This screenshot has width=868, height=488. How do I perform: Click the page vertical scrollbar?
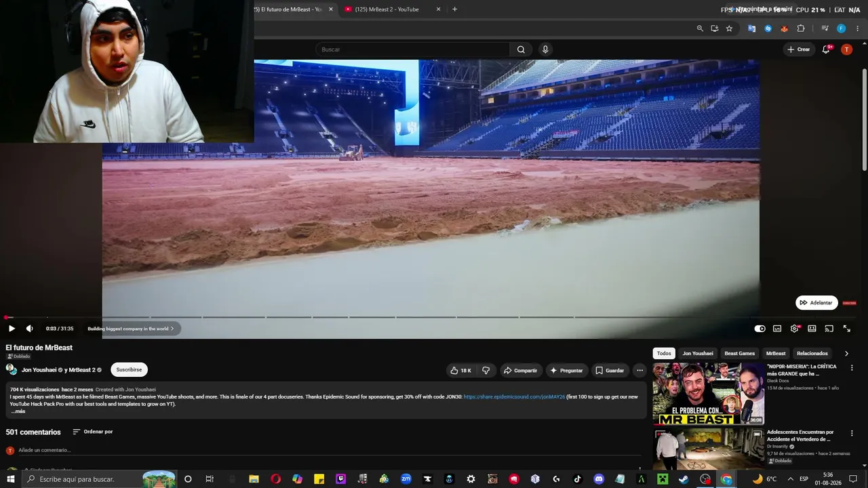pyautogui.click(x=864, y=120)
